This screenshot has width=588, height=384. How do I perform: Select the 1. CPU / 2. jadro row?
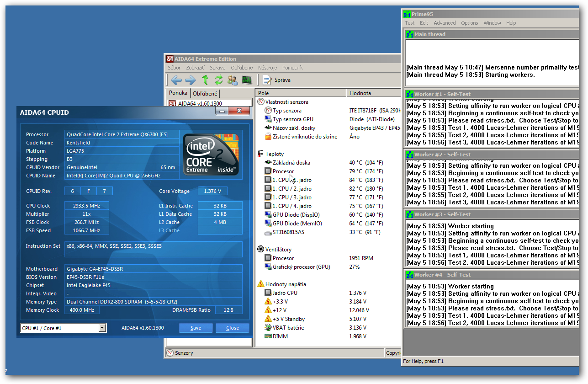click(x=328, y=189)
